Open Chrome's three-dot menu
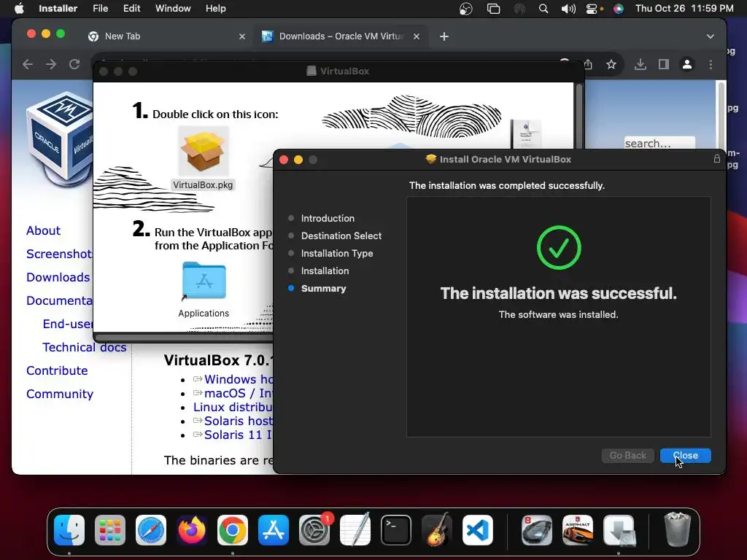Image resolution: width=747 pixels, height=560 pixels. [x=711, y=64]
